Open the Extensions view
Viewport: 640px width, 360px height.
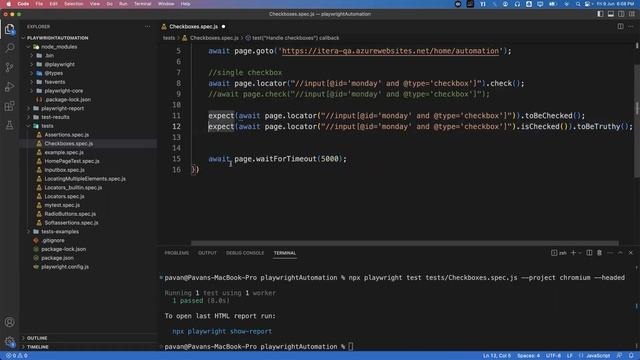(9, 106)
